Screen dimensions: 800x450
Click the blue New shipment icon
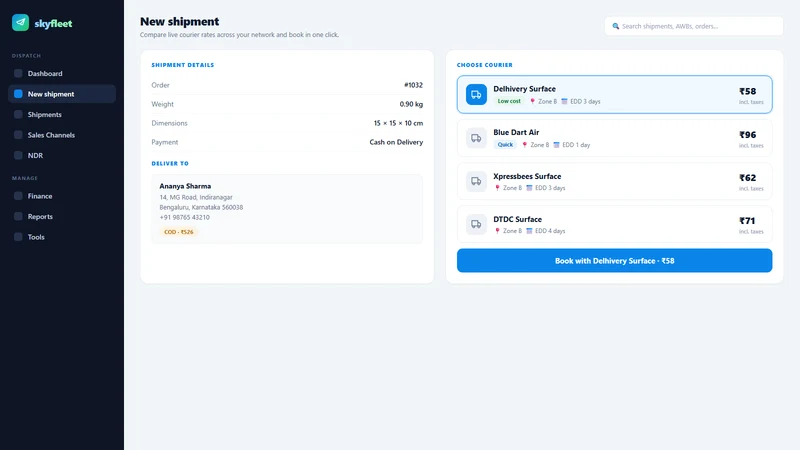18,94
